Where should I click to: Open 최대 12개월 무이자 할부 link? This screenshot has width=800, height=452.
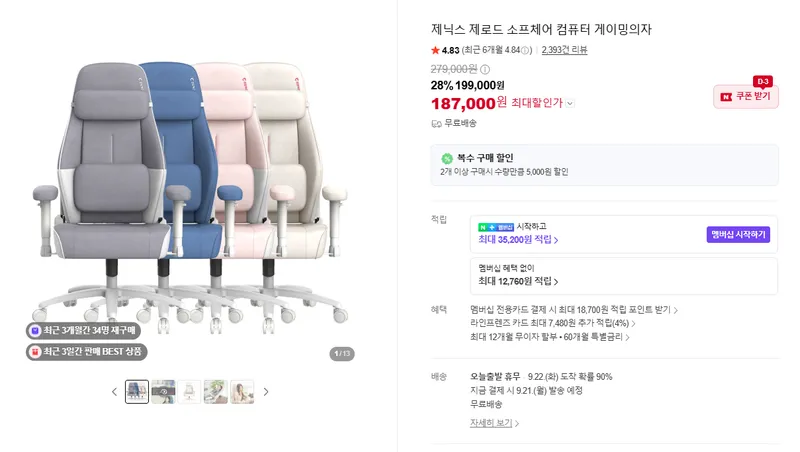coord(550,337)
